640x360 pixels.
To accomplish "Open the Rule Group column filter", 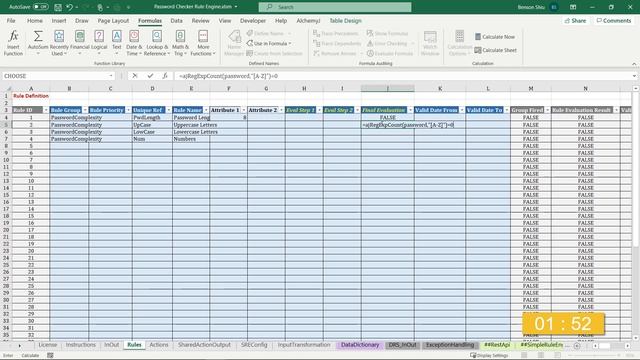I will pos(85,110).
